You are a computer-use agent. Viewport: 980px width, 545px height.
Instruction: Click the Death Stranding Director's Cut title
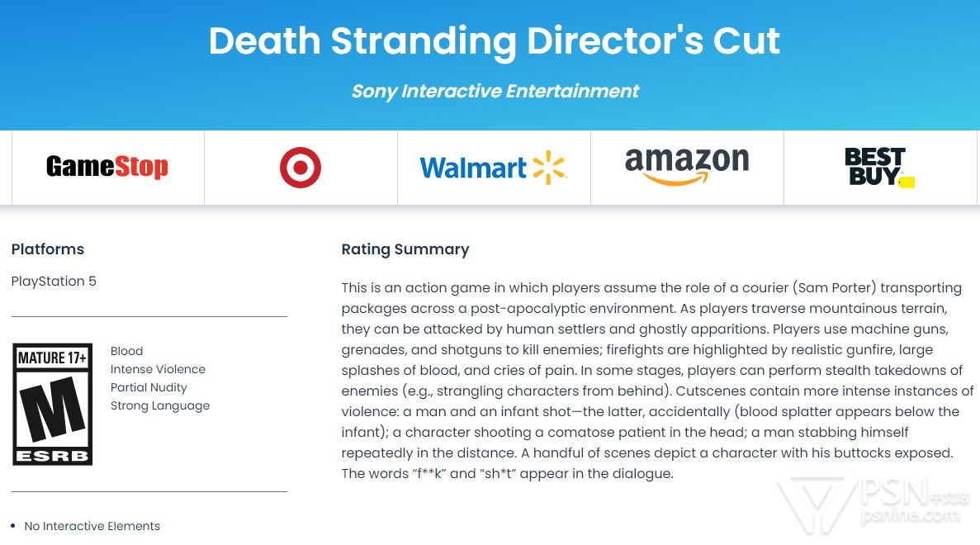[x=494, y=40]
